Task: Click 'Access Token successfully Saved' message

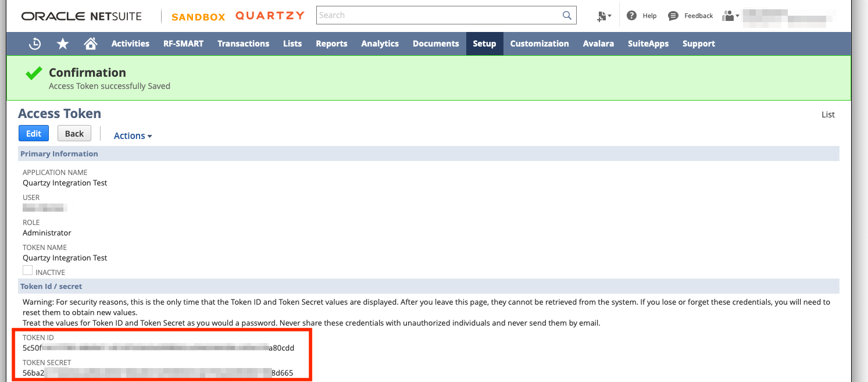Action: coord(109,86)
